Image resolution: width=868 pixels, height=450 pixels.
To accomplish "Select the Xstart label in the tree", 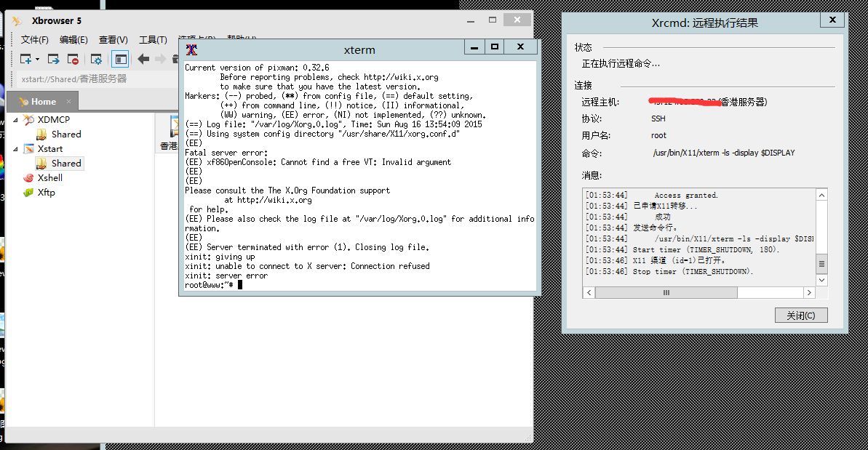I will pyautogui.click(x=50, y=149).
